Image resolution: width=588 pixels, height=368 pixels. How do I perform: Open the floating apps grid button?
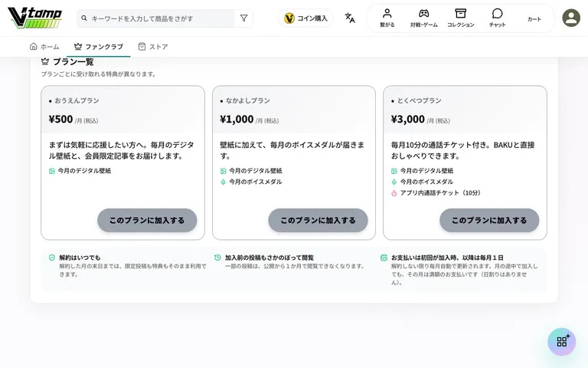[561, 341]
